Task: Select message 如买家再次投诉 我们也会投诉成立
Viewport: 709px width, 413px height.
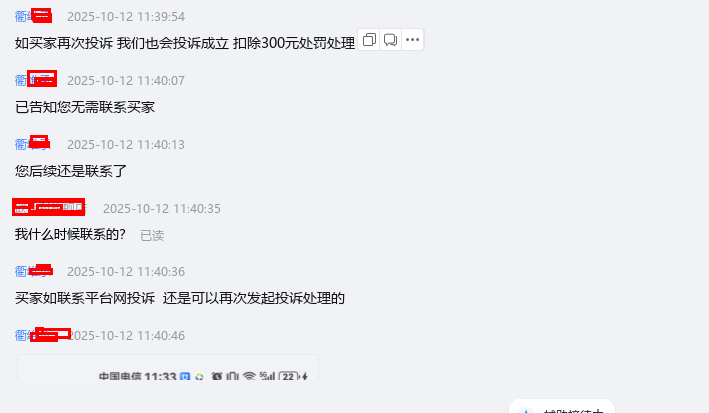Action: (185, 43)
